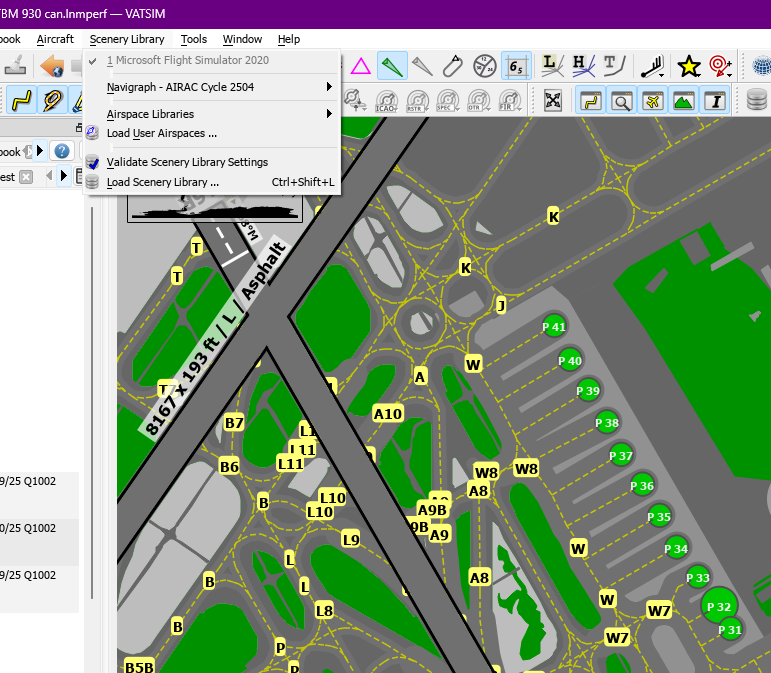Screen dimensions: 771x673
Task: Choose Load User Airspaces entry
Action: point(212,133)
